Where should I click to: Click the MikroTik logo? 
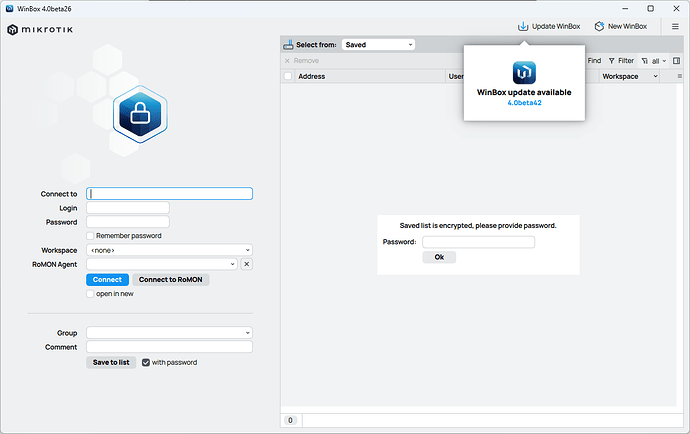coord(40,29)
